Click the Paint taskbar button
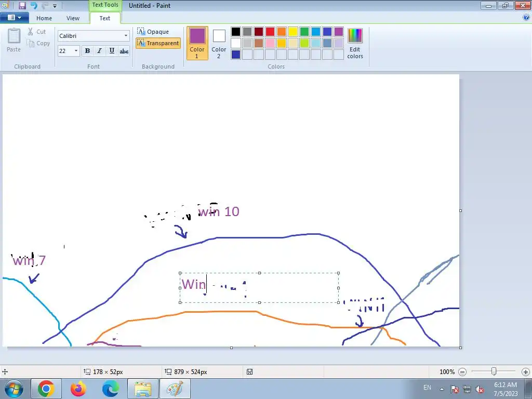 pos(175,389)
